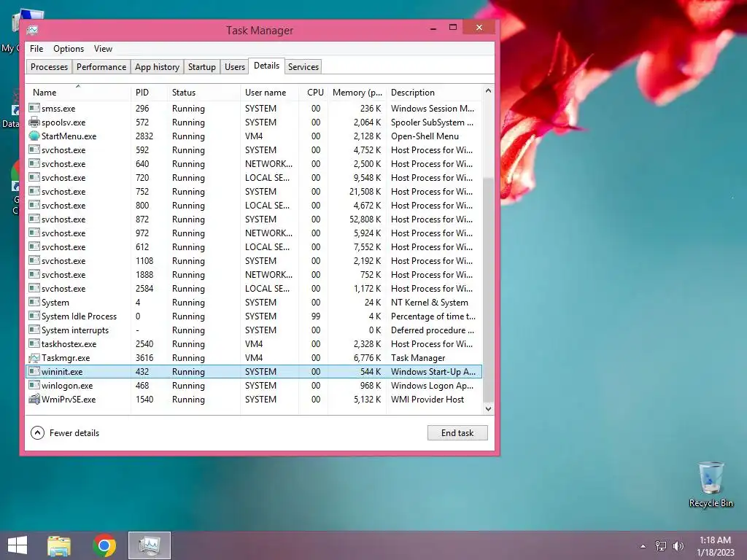Click memory value 21,508 K

click(365, 192)
